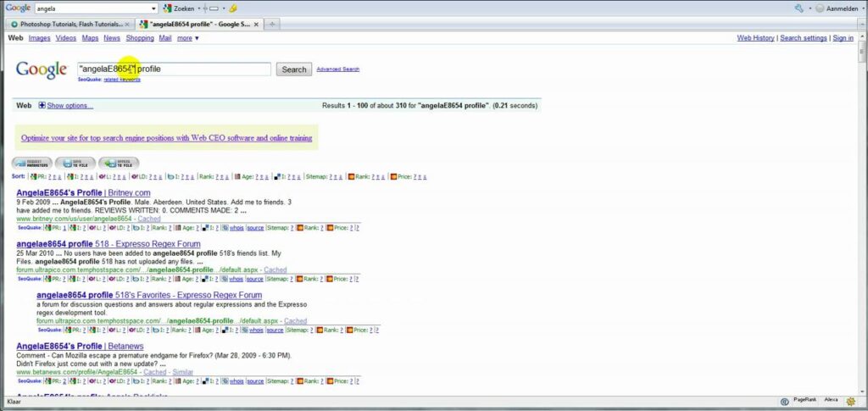
Task: Click Aanmelden in the Google toolbar
Action: pyautogui.click(x=837, y=8)
